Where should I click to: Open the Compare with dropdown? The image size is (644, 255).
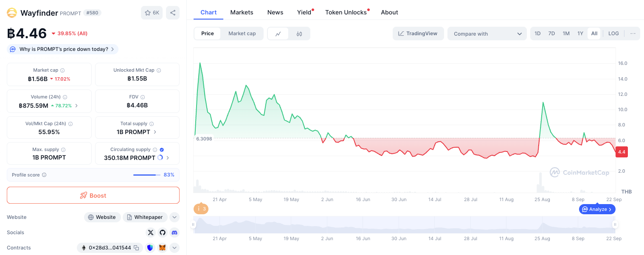click(487, 34)
